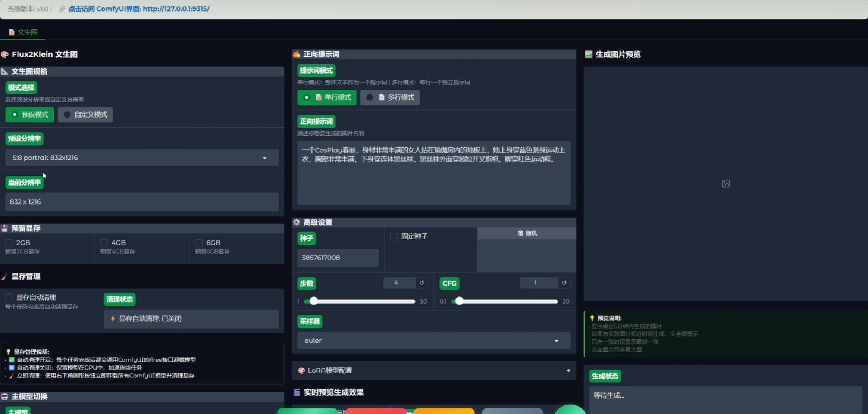Click the 种子 seed number field

(x=338, y=258)
